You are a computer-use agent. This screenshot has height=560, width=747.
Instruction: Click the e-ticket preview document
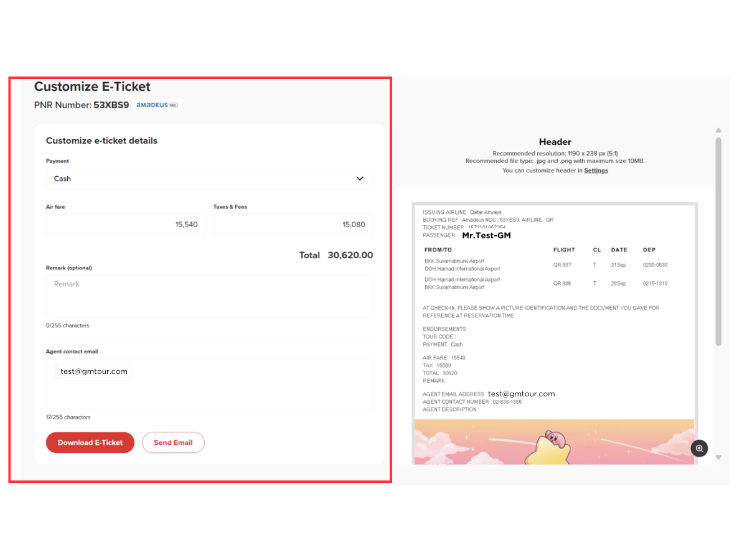555,311
